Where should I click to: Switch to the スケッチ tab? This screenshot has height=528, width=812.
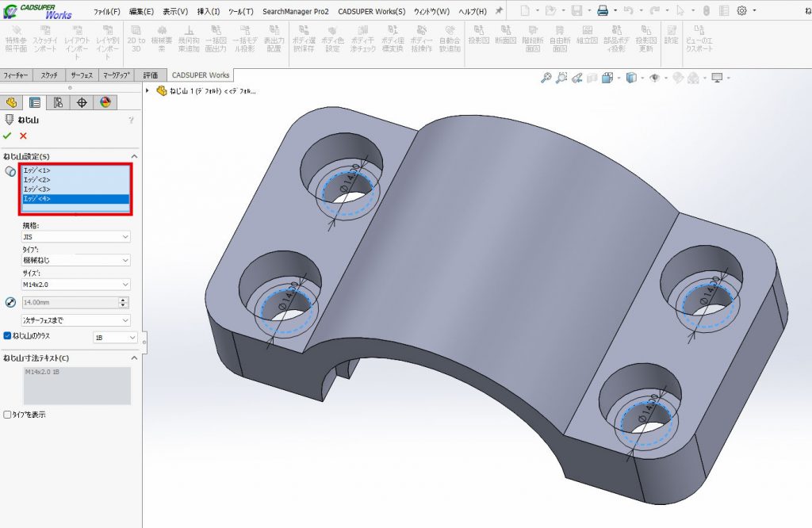(49, 75)
